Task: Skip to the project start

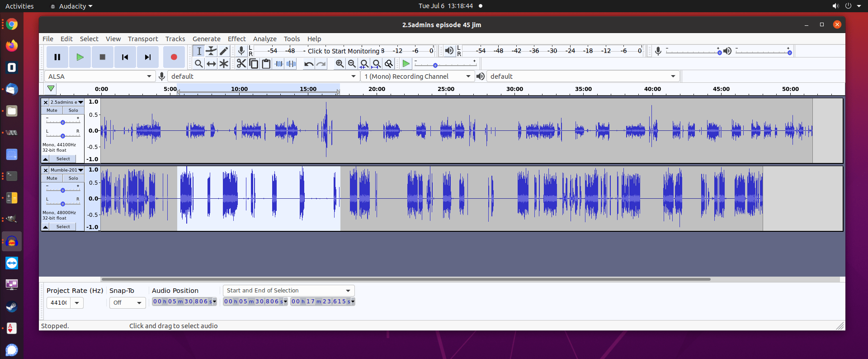Action: coord(125,57)
